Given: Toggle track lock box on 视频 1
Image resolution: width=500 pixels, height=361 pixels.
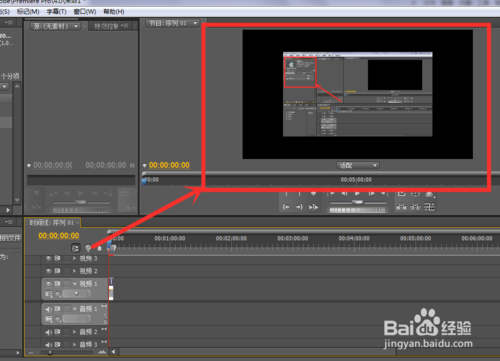Looking at the screenshot, I should point(67,284).
